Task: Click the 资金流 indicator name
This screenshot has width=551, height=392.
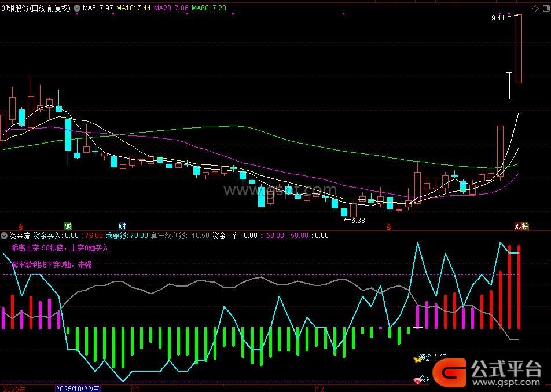Action: pyautogui.click(x=20, y=236)
